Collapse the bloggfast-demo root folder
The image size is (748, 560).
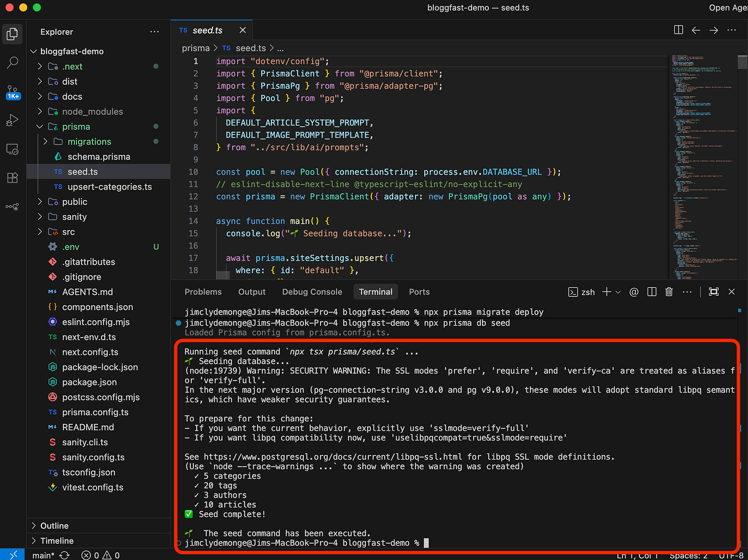click(x=34, y=51)
